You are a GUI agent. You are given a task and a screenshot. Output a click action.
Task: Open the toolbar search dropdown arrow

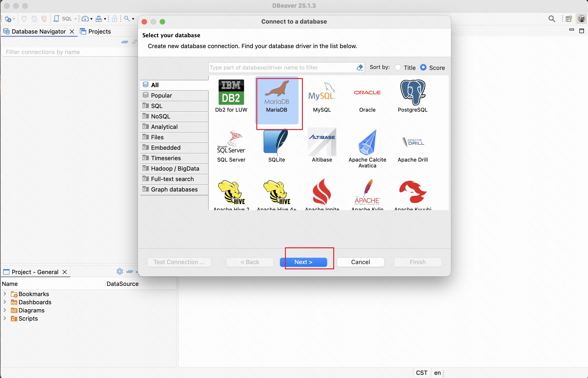tap(133, 19)
